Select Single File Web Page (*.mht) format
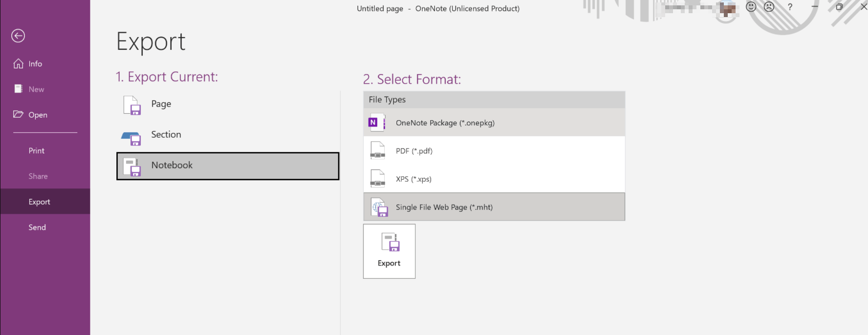Screen dimensions: 868x335 click(x=494, y=207)
